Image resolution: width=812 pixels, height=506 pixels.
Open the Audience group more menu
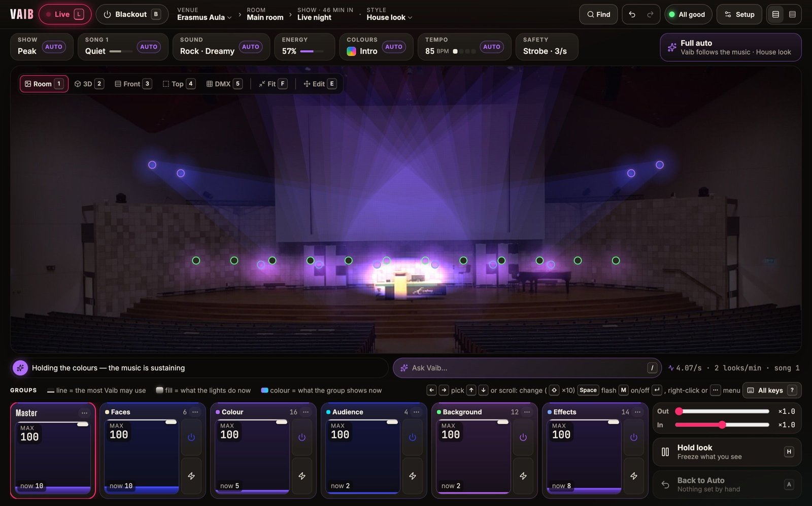[416, 412]
